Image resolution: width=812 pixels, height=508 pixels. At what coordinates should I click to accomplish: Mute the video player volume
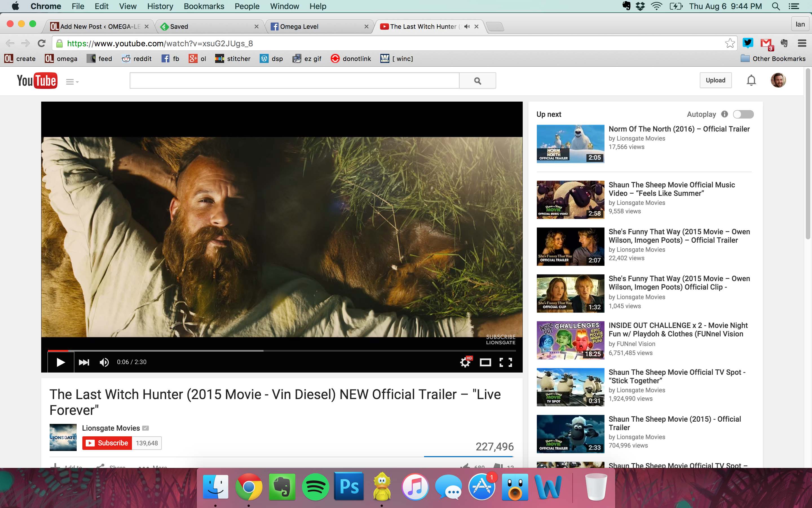click(x=104, y=362)
